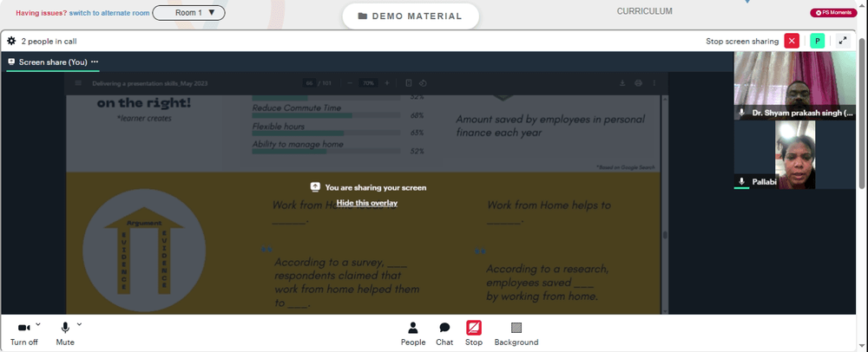Expand call to fullscreen view
The image size is (868, 352).
[x=843, y=41]
